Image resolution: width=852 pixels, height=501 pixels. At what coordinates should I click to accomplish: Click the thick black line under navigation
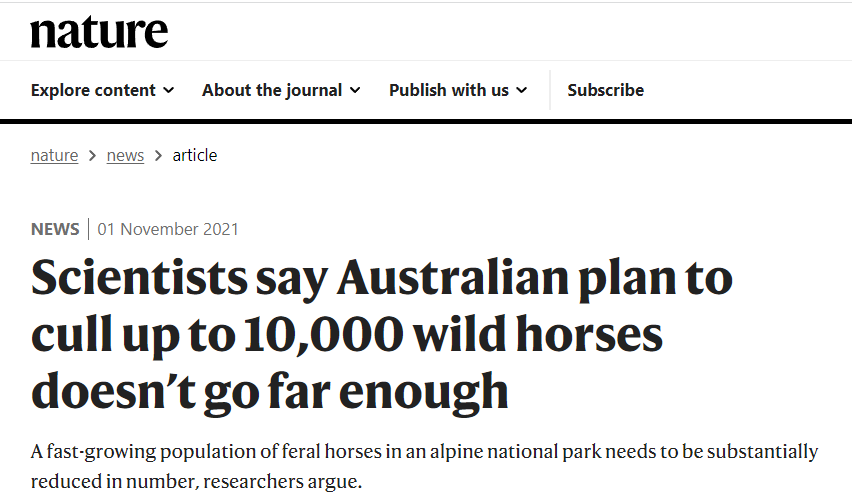pyautogui.click(x=426, y=122)
